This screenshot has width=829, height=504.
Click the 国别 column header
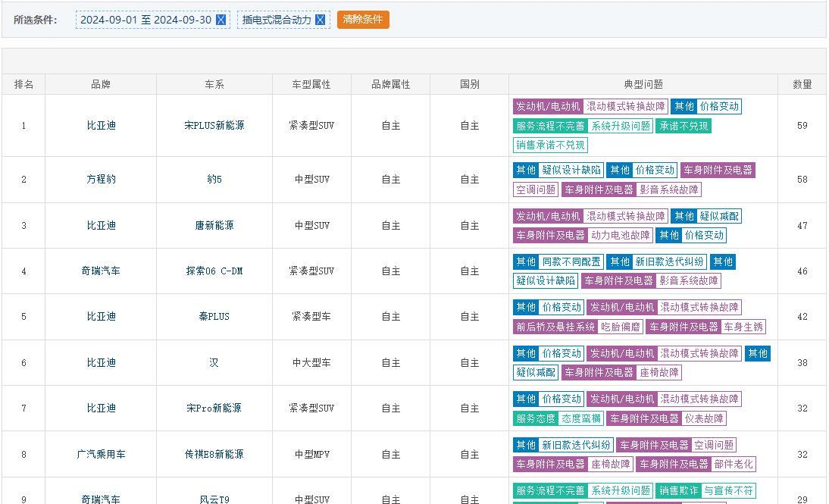click(470, 84)
